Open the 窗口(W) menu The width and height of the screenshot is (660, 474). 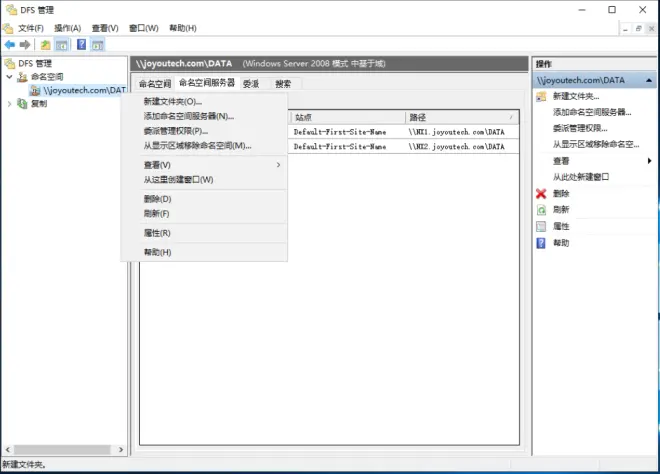[x=144, y=28]
